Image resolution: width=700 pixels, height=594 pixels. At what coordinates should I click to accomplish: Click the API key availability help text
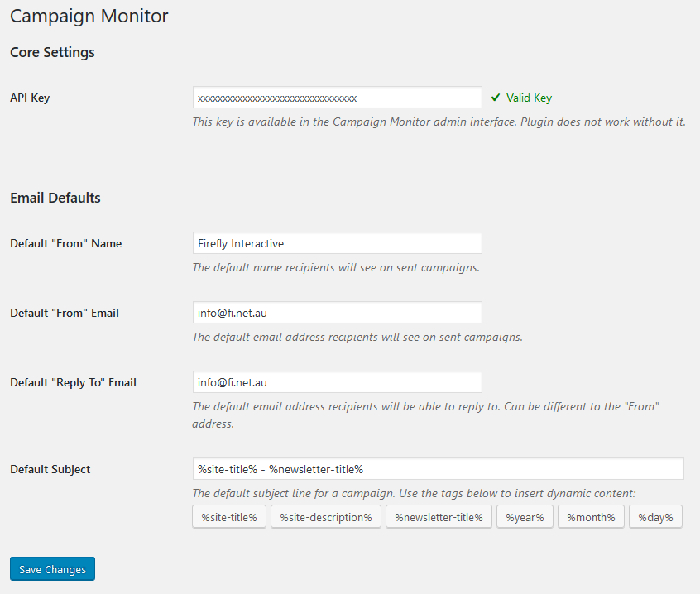(x=439, y=122)
